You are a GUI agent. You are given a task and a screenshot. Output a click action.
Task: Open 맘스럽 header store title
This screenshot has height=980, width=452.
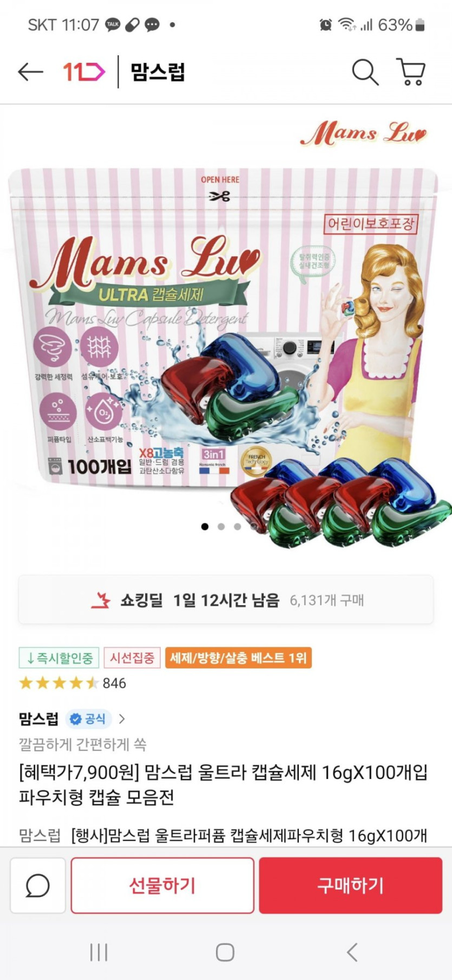[x=158, y=72]
